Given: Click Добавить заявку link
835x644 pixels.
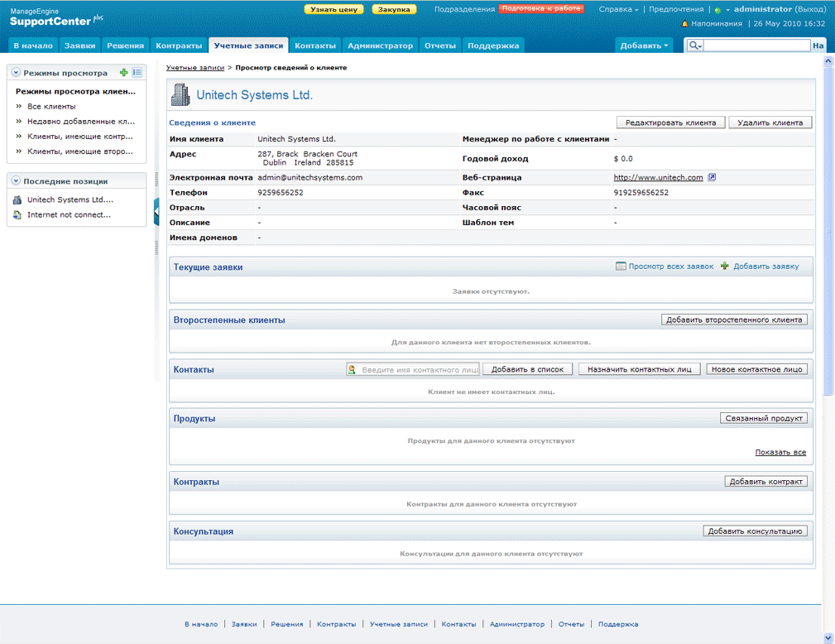Looking at the screenshot, I should [765, 266].
